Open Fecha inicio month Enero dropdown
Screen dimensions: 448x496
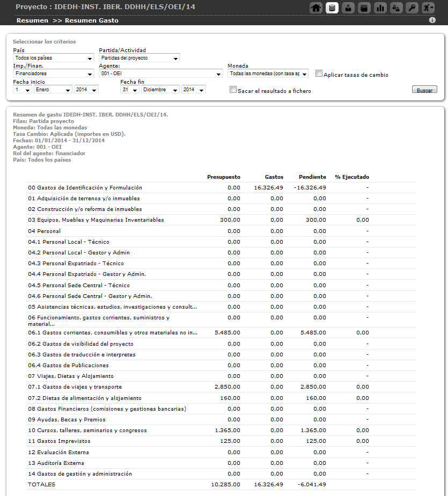tap(53, 90)
